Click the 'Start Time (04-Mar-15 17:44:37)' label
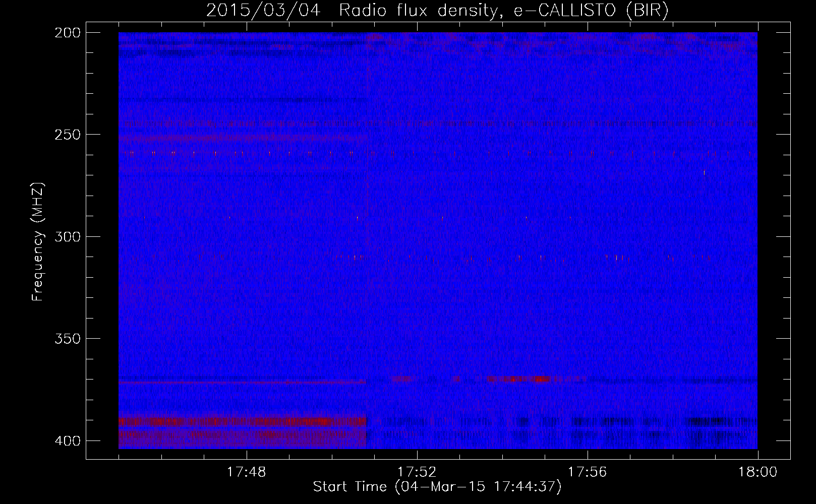 coord(437,487)
